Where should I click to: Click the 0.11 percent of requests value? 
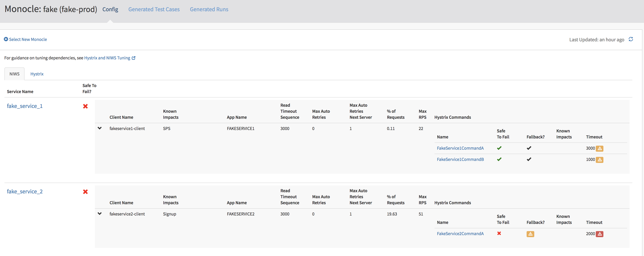click(x=391, y=128)
